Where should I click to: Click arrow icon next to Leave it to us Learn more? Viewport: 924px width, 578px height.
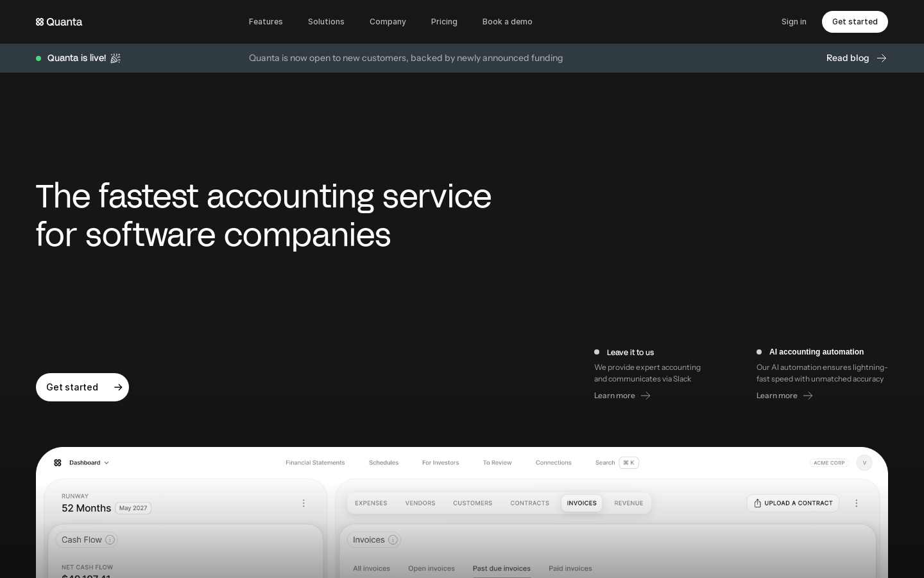(646, 396)
